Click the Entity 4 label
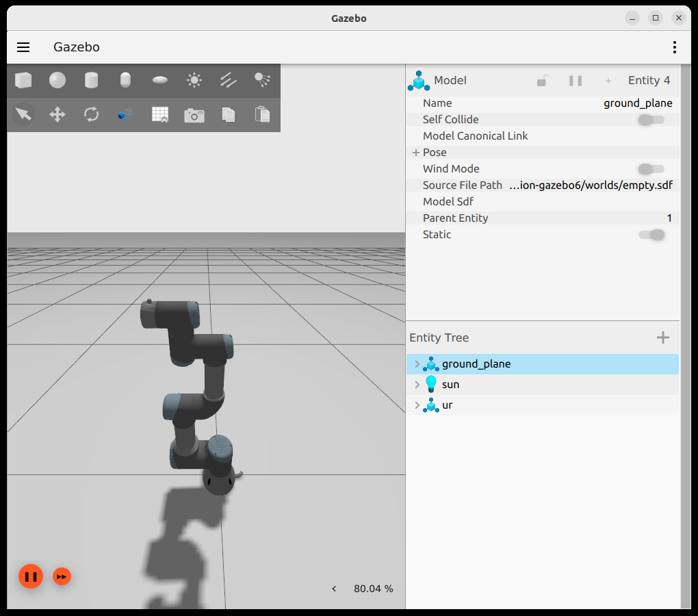 [649, 81]
